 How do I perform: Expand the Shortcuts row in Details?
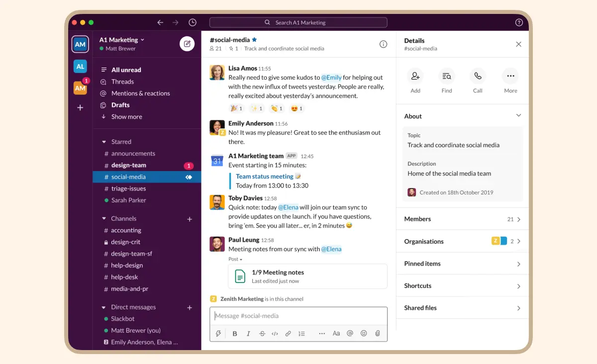click(462, 286)
